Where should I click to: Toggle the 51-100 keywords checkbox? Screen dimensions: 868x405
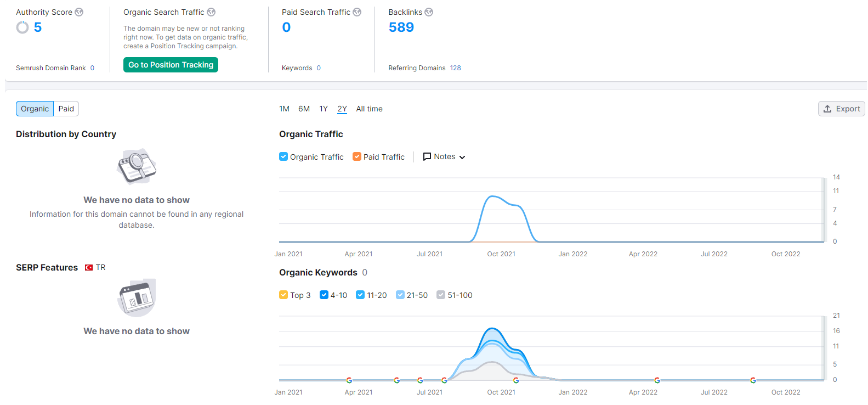(441, 295)
